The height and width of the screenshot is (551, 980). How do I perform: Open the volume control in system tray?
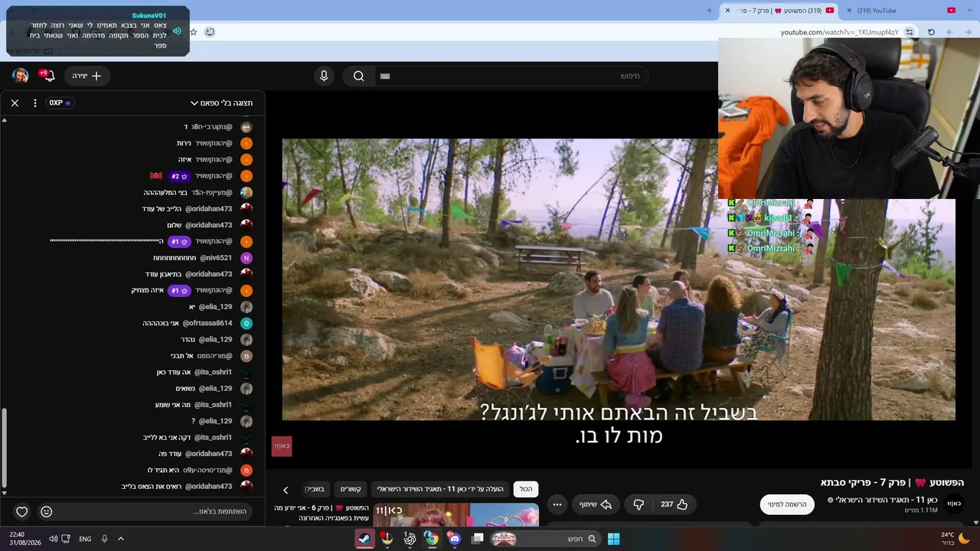click(x=53, y=539)
